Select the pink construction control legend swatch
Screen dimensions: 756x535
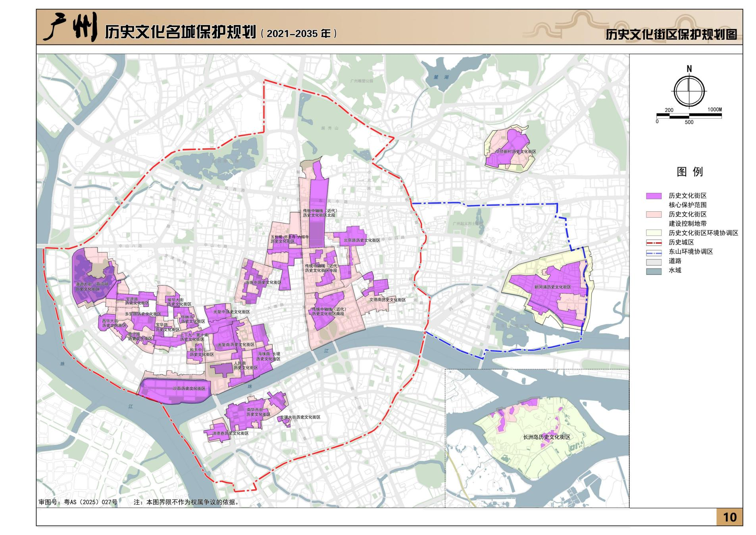654,214
